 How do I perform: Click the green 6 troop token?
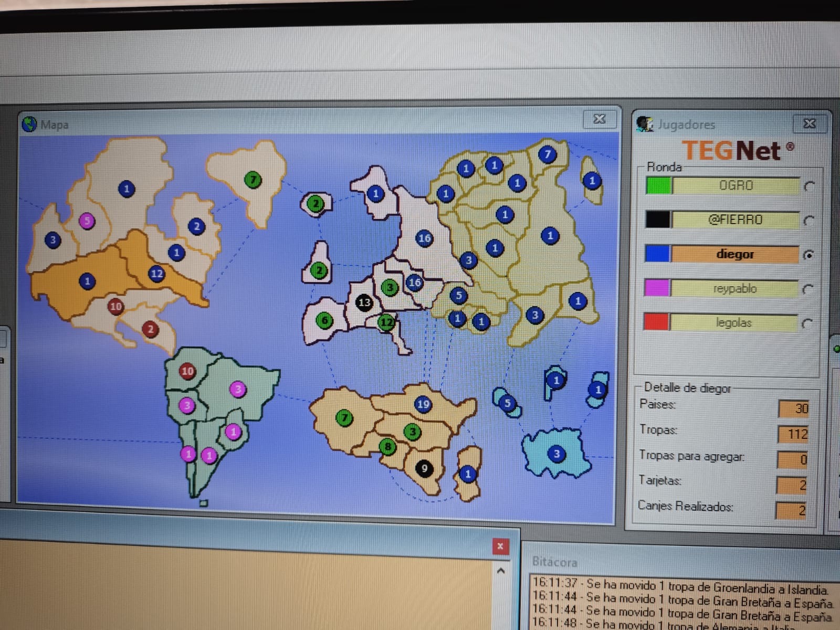pos(324,320)
